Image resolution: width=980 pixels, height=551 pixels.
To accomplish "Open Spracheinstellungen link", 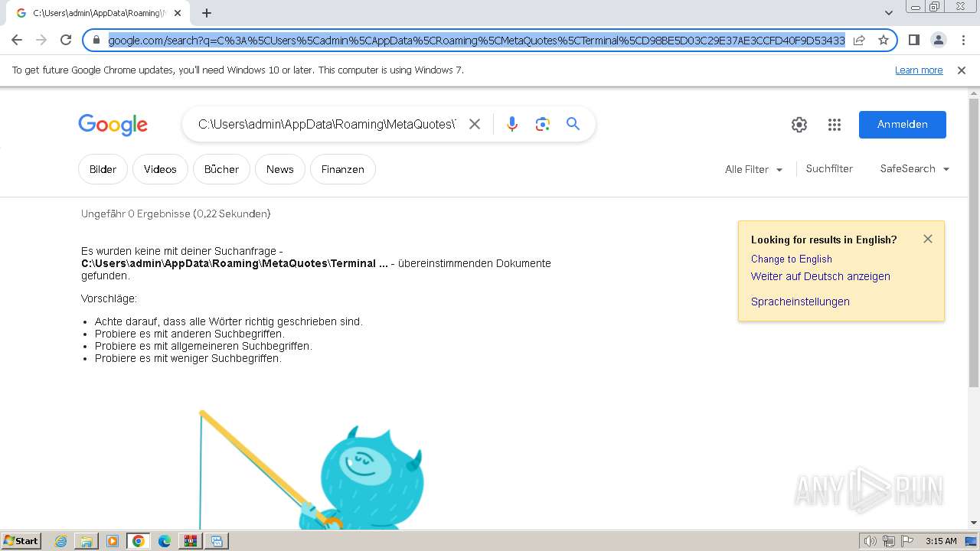I will (x=800, y=302).
